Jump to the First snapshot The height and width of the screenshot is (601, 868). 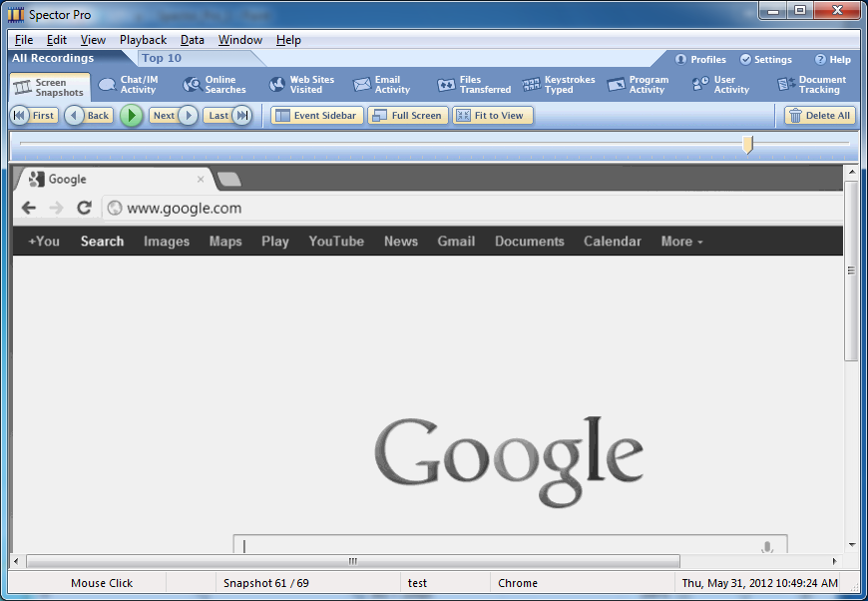click(33, 116)
